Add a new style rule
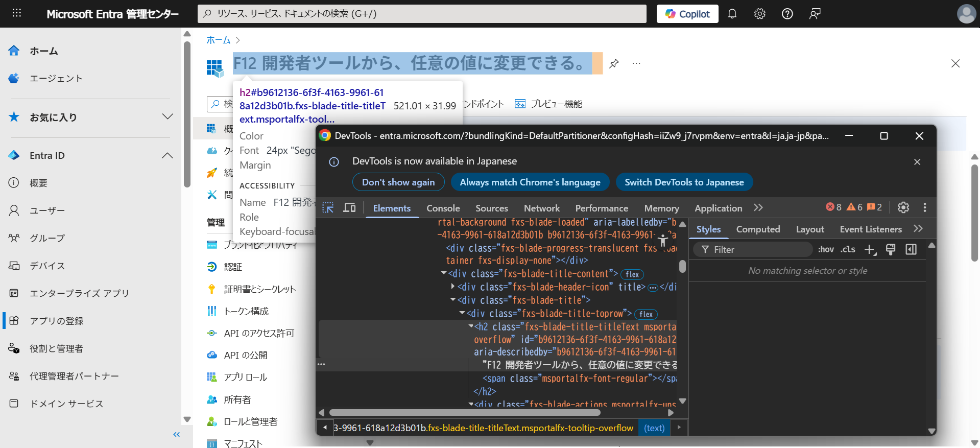 [870, 249]
